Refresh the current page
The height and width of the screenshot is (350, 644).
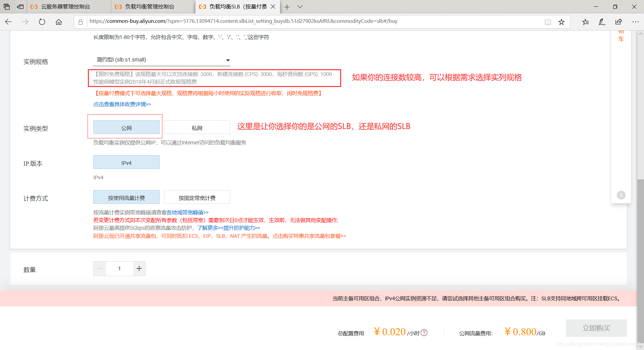click(42, 22)
